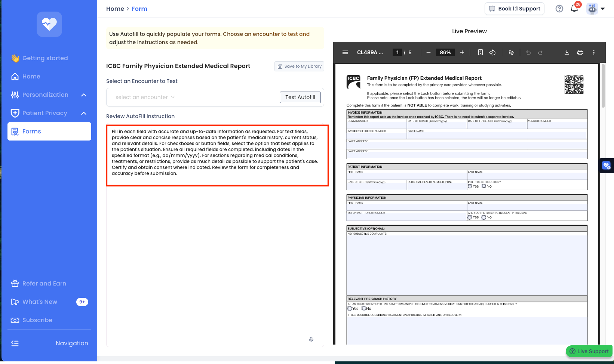Zoom in the PDF preview
614x364 pixels.
pos(462,52)
